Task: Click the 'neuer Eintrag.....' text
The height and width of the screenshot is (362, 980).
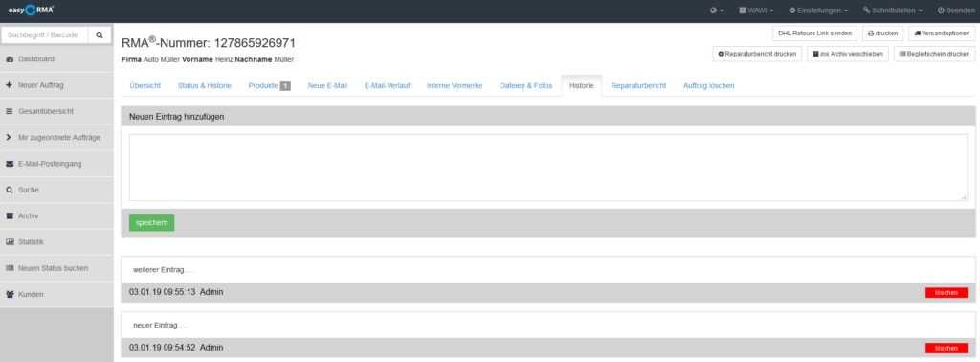Action: (161, 325)
